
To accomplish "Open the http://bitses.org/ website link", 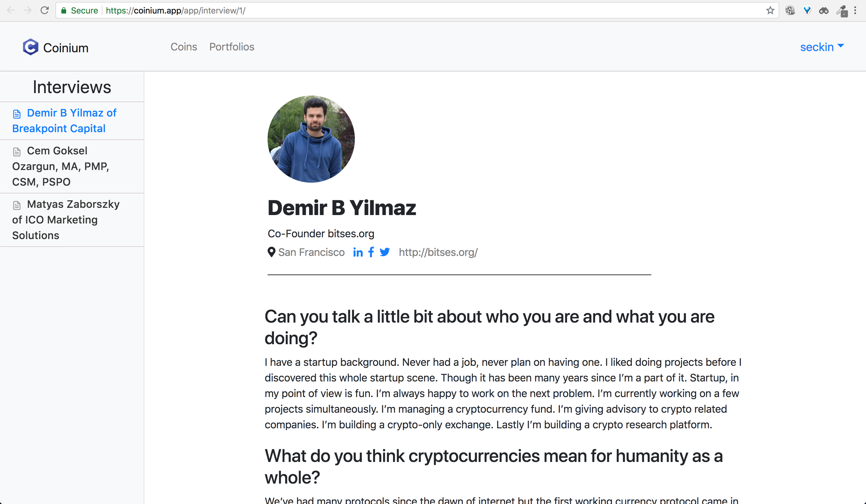I will tap(438, 252).
